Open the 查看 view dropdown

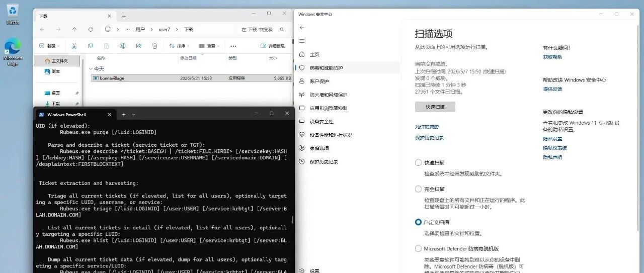click(x=210, y=46)
